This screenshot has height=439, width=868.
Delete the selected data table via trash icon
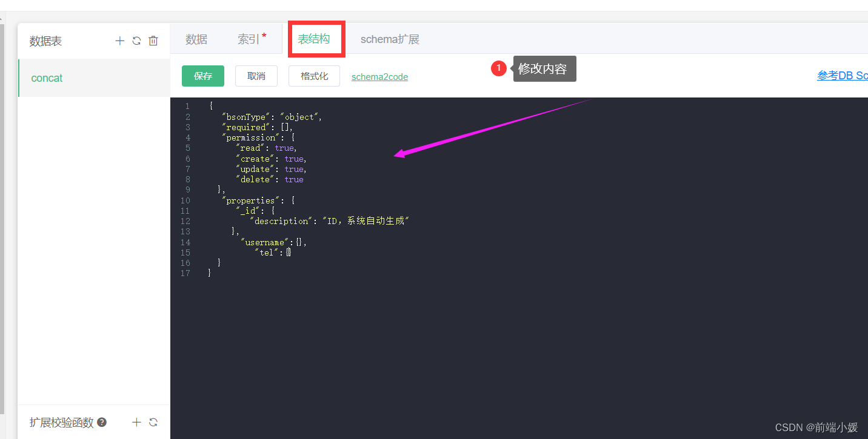tap(153, 41)
